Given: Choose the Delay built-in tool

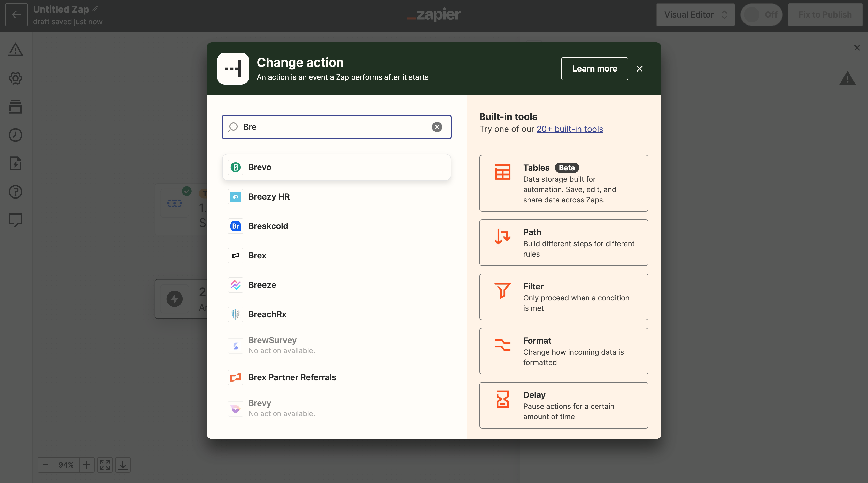Looking at the screenshot, I should [x=564, y=405].
